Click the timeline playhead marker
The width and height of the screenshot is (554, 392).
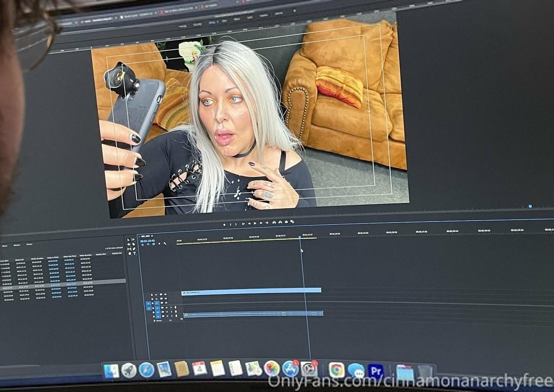coord(300,237)
